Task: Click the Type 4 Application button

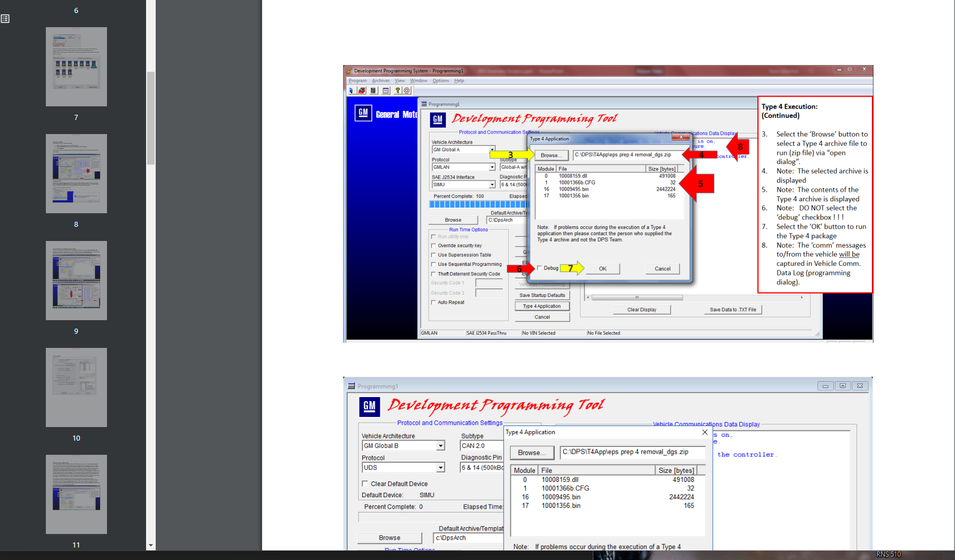Action: (542, 306)
